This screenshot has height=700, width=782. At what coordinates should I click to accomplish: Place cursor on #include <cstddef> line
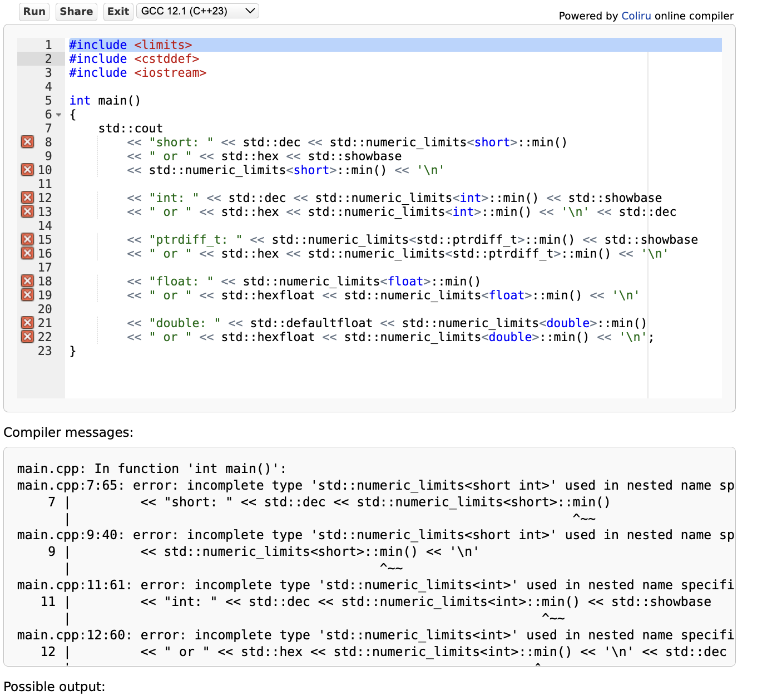point(134,58)
